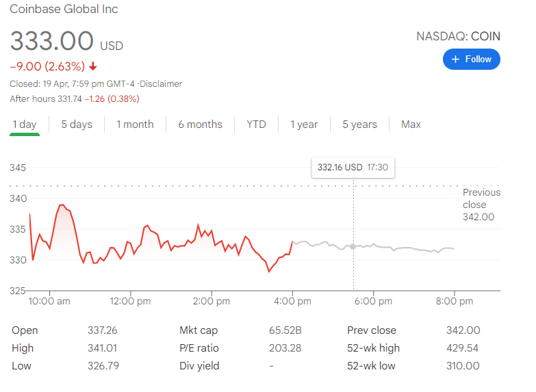The image size is (536, 392).
Task: Click the High value 341.01
Action: coord(102,348)
